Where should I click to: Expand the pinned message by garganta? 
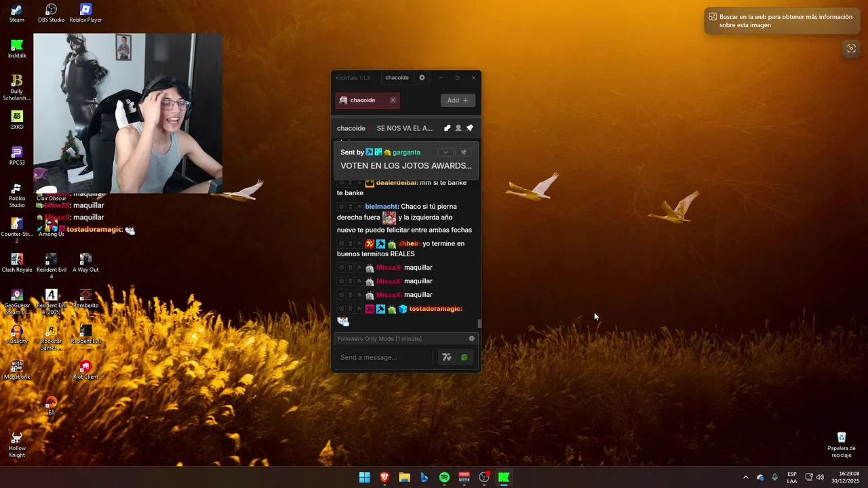pyautogui.click(x=445, y=152)
